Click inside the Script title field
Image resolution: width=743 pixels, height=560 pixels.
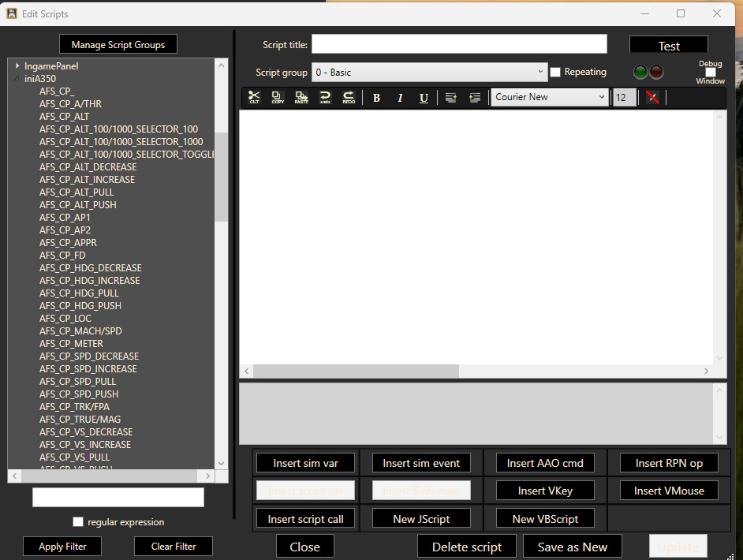point(459,43)
